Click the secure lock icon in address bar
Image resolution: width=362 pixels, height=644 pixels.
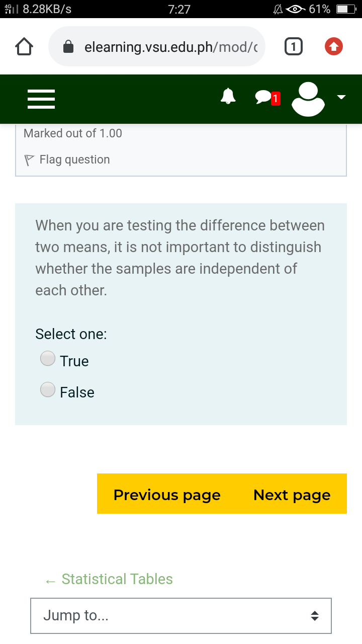(68, 47)
